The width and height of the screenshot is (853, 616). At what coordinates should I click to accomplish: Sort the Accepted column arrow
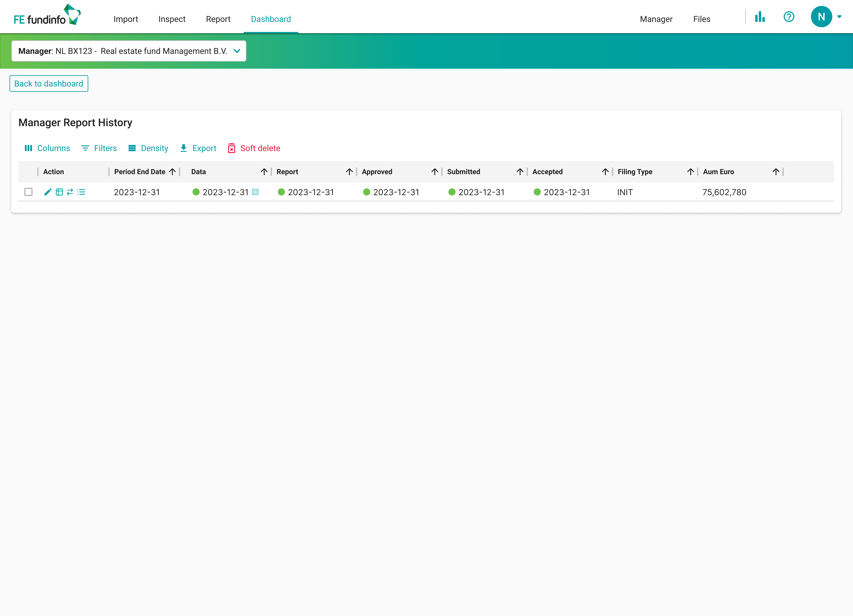pos(605,172)
